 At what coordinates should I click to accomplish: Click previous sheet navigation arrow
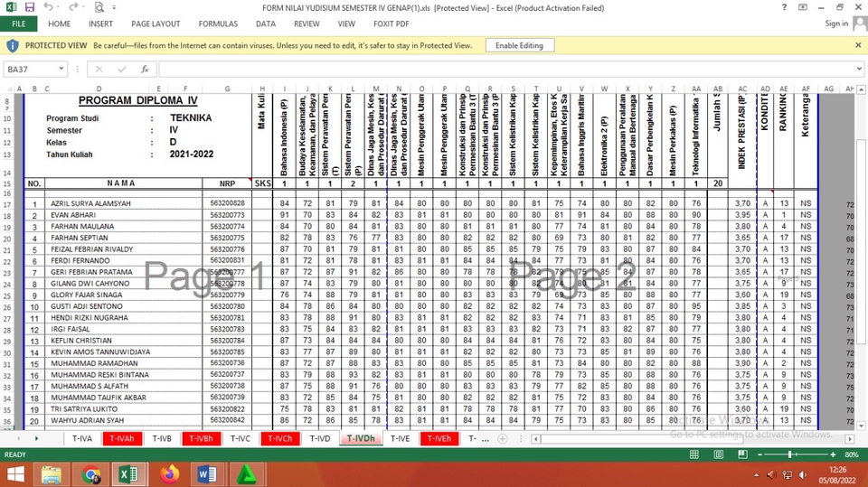click(18, 438)
